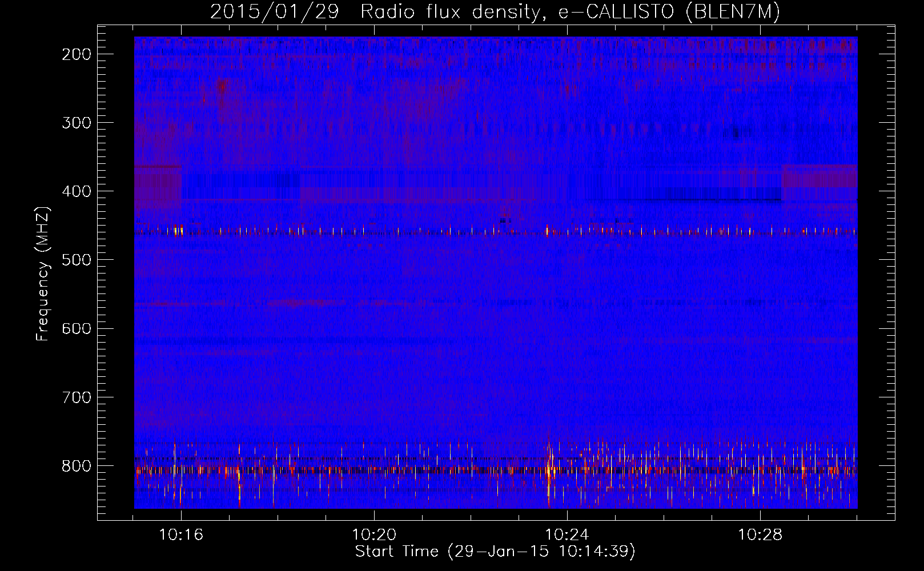Viewport: 924px width, 571px height.
Task: Click the 10:24 time tick label
Action: [567, 534]
